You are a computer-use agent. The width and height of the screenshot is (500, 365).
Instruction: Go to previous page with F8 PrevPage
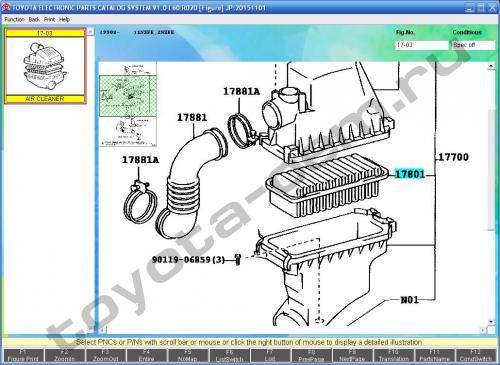[x=311, y=355]
